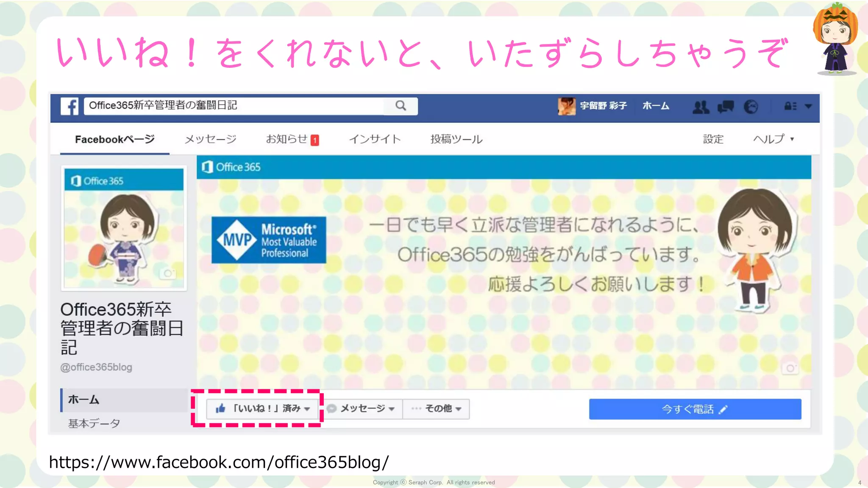
Task: Click the Facebook logo icon
Action: [x=70, y=106]
